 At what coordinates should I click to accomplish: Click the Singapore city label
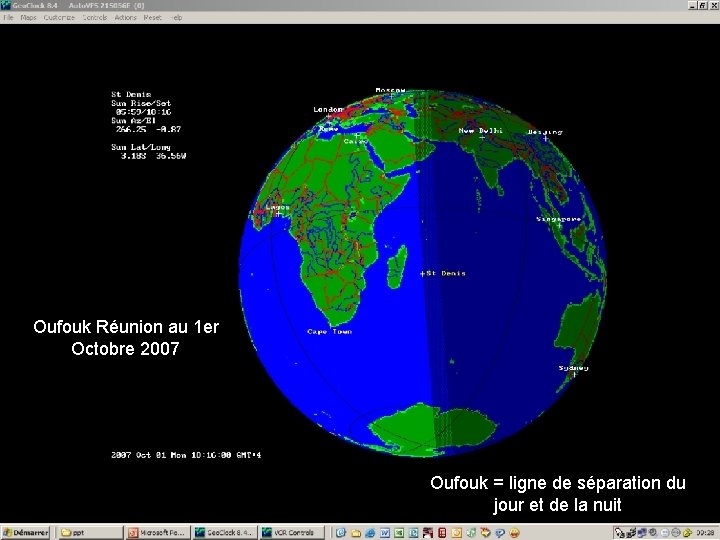(x=559, y=219)
